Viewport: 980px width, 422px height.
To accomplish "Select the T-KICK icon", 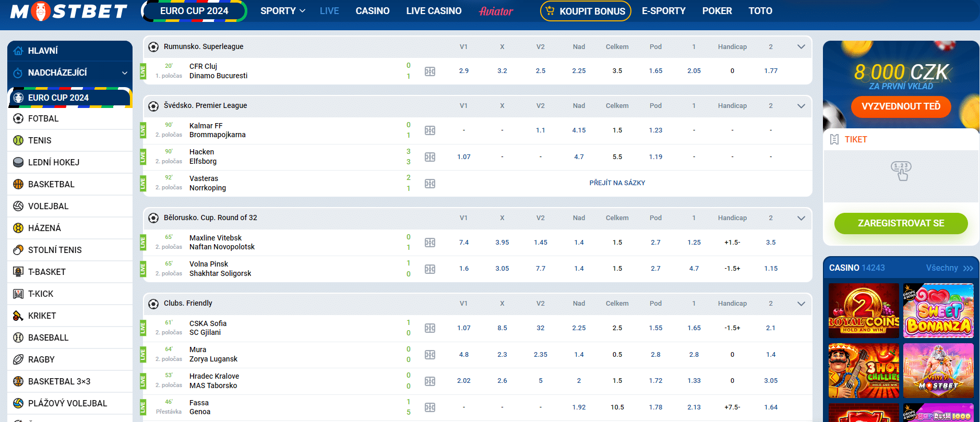I will point(18,294).
